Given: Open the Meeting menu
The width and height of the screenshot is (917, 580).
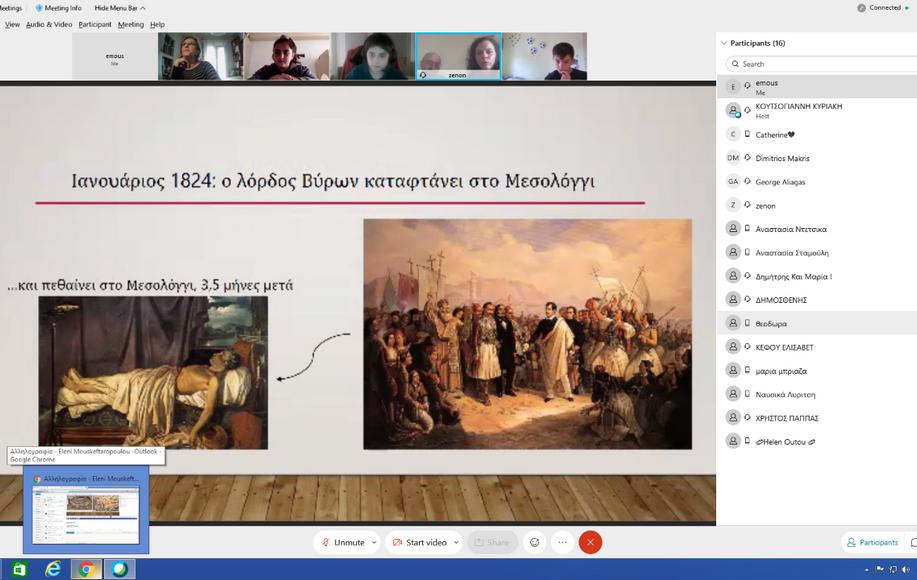Looking at the screenshot, I should pos(130,25).
